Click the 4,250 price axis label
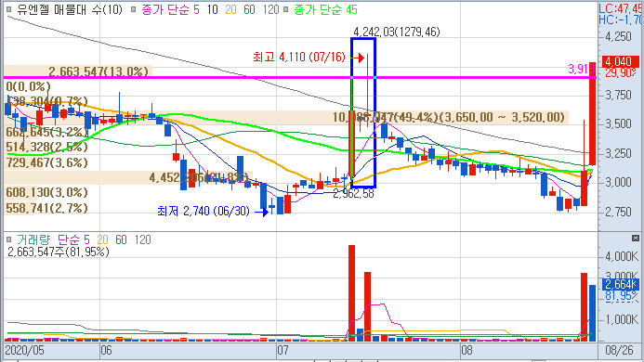 point(619,37)
